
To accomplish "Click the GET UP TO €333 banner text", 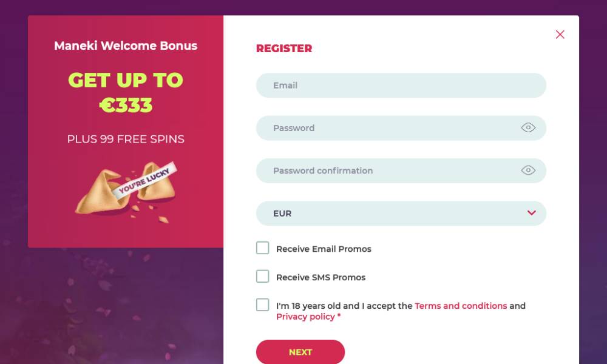I will click(126, 93).
